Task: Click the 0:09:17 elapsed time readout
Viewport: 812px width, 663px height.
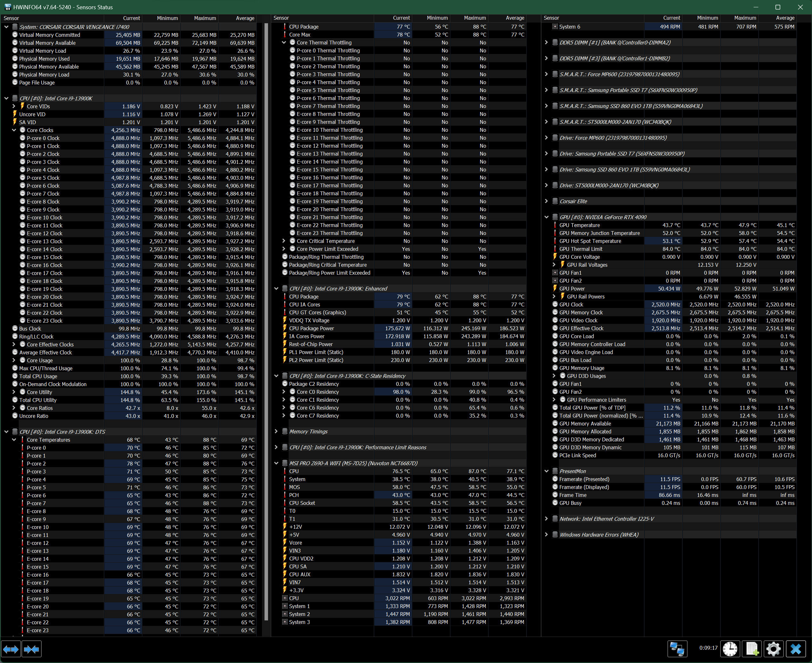Action: point(708,648)
